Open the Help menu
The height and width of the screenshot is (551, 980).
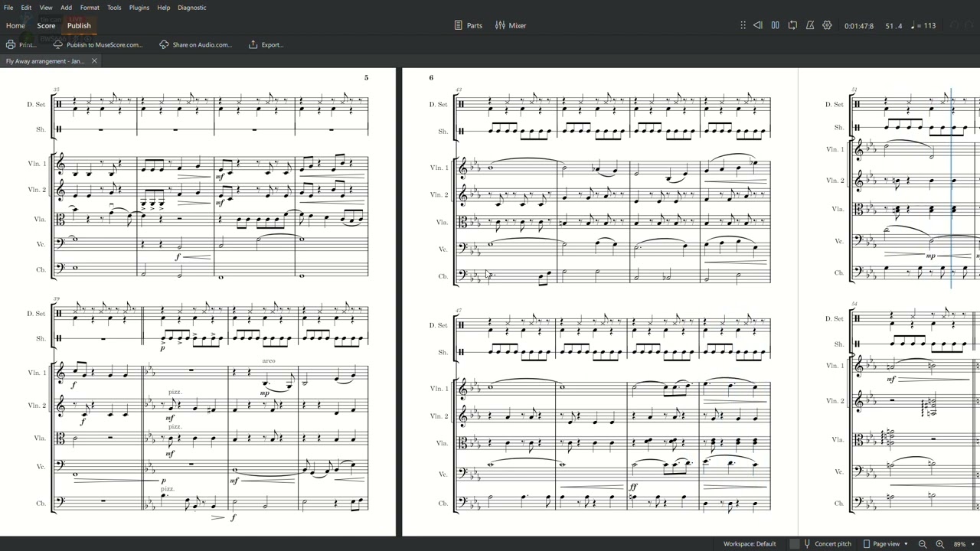163,8
